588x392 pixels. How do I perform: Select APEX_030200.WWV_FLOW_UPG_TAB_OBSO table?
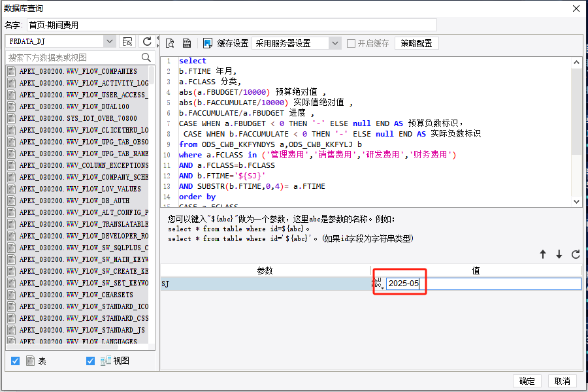84,142
